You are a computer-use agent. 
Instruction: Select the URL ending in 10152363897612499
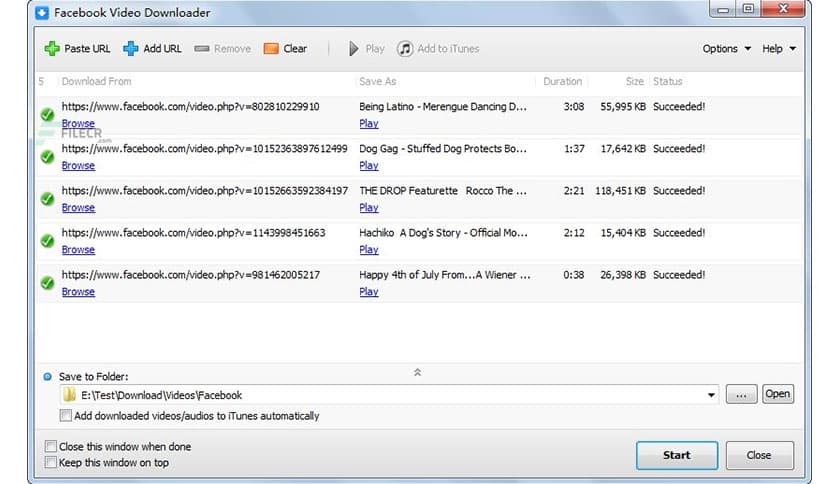pos(204,149)
